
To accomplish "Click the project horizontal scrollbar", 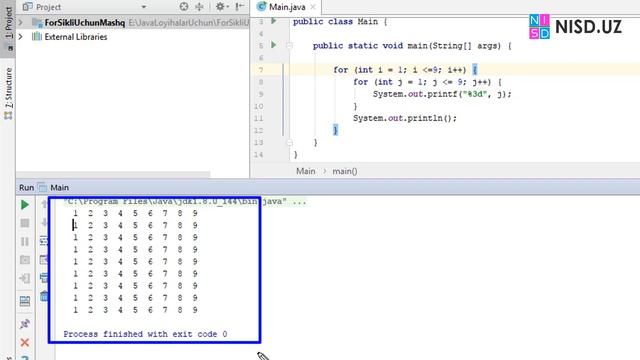I will (x=113, y=175).
